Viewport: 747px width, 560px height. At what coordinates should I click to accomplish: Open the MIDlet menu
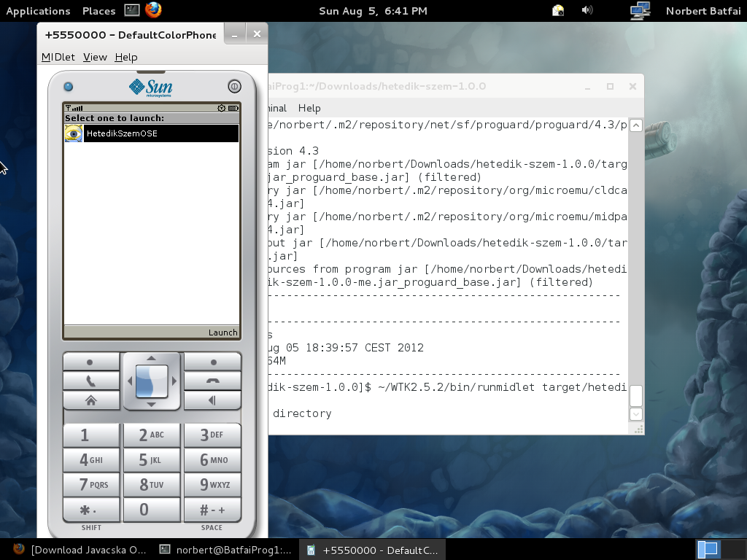(x=58, y=57)
